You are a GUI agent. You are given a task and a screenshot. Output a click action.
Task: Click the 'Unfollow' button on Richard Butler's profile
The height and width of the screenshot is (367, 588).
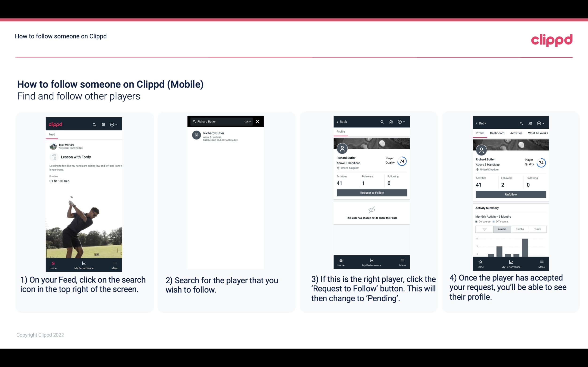pyautogui.click(x=510, y=194)
